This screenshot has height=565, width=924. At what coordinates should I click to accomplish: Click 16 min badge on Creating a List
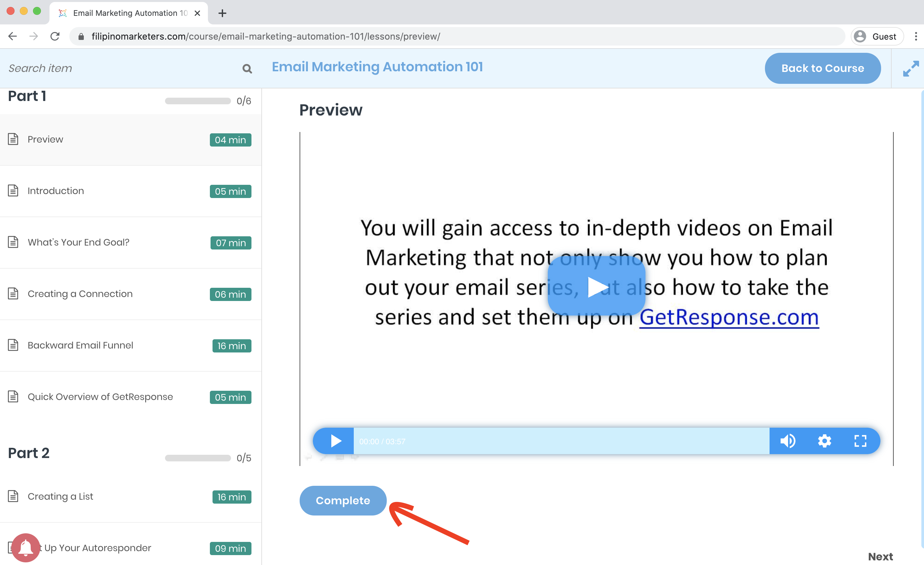tap(231, 497)
